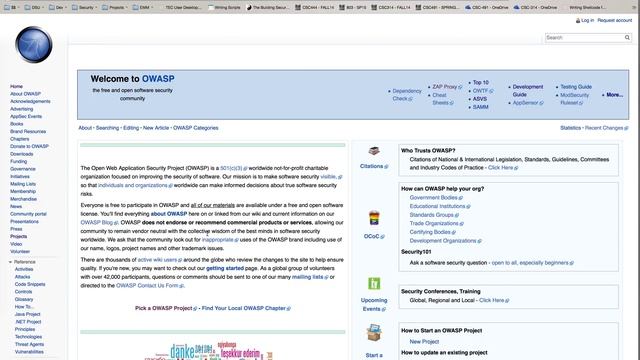Screen dimensions: 640x360
Task: Open the EMM bookmarks folder
Action: (x=143, y=7)
